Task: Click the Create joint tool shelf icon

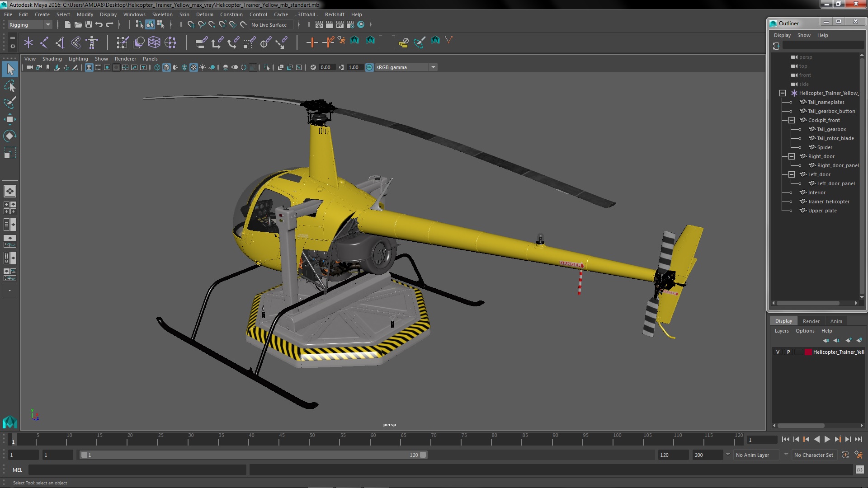Action: (44, 42)
